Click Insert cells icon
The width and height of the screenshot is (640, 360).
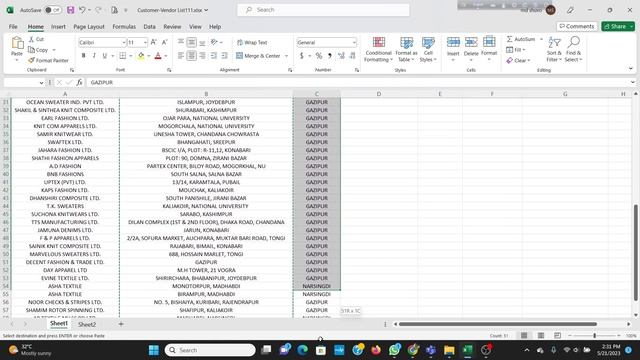pyautogui.click(x=453, y=42)
